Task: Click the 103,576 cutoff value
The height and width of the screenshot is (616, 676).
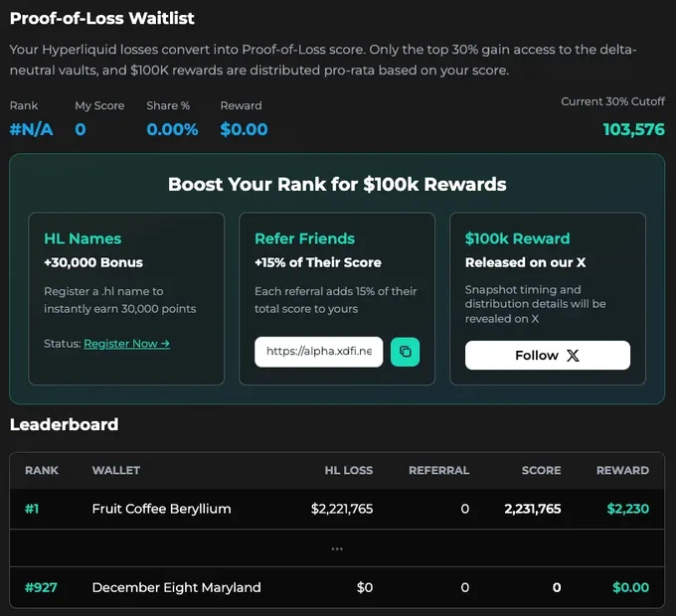Action: point(634,130)
